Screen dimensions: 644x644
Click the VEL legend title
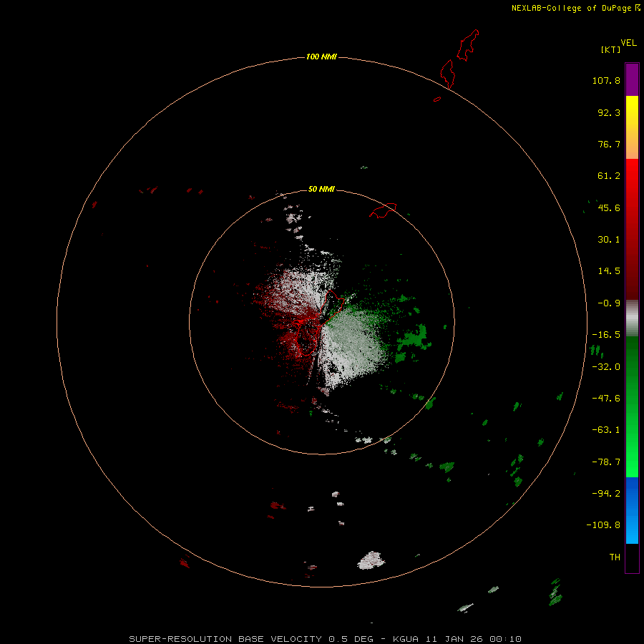(x=628, y=43)
